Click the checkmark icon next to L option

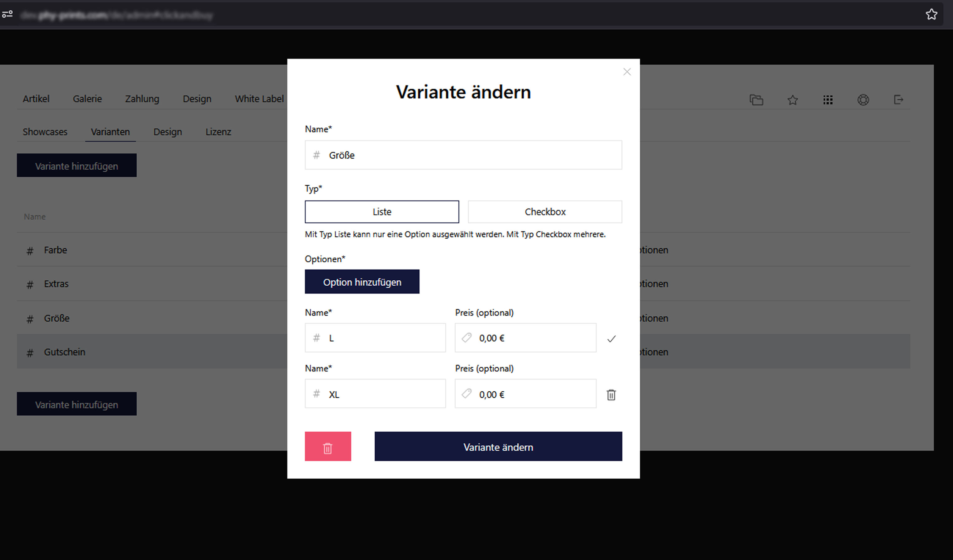611,338
